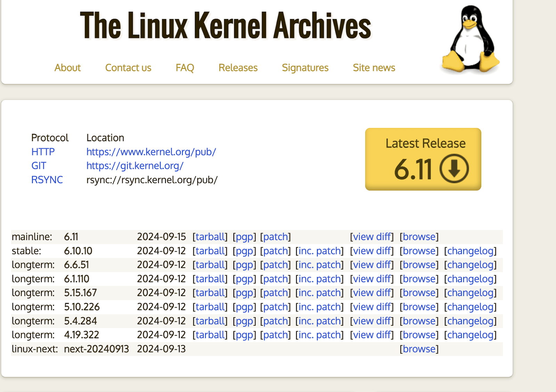The width and height of the screenshot is (556, 392).
Task: Download the patch for 4.19.322
Action: [276, 335]
